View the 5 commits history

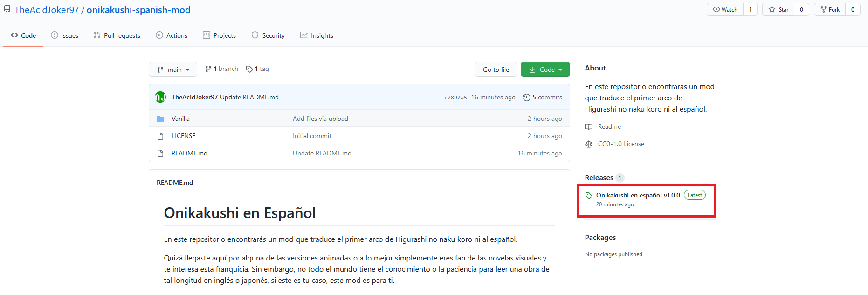click(x=543, y=97)
